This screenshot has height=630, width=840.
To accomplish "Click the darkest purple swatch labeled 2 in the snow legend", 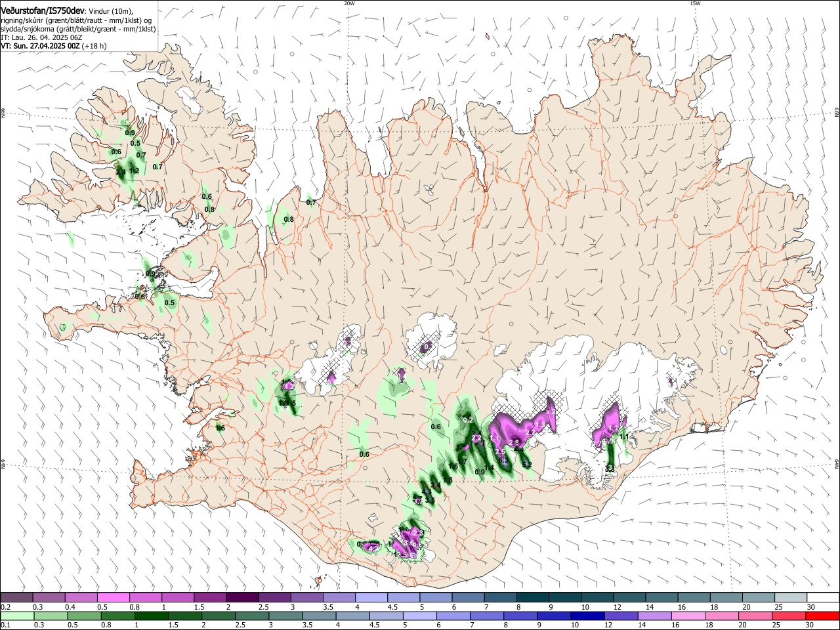I will [x=241, y=598].
